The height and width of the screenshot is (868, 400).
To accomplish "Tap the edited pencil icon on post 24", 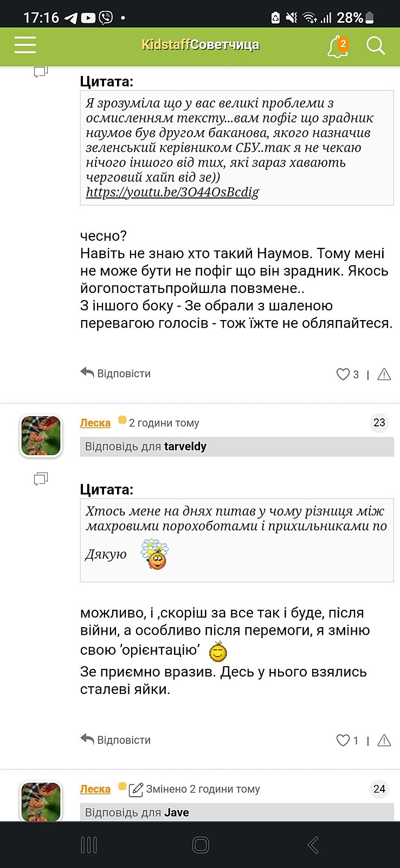I will point(136,789).
